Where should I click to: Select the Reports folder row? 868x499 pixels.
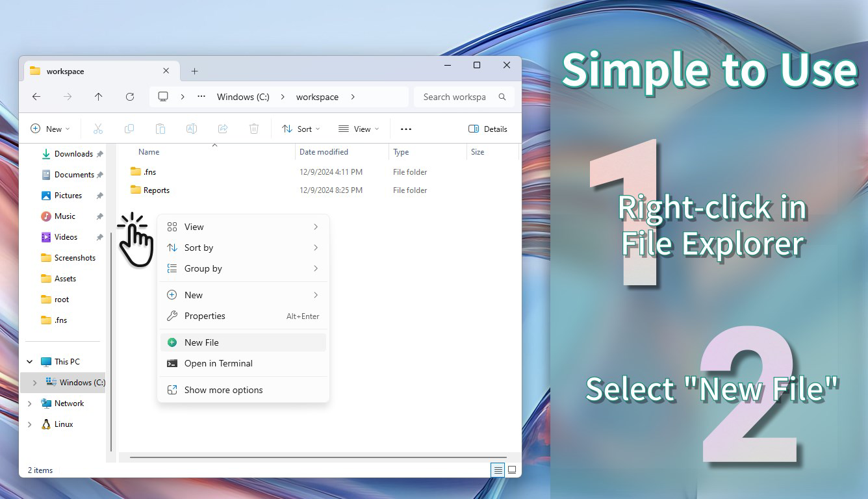click(318, 190)
